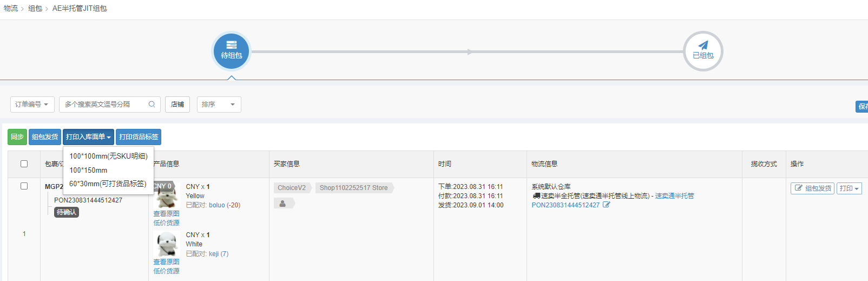The height and width of the screenshot is (281, 868).
Task: Click the 已组包 paper plane step icon
Action: point(703,51)
